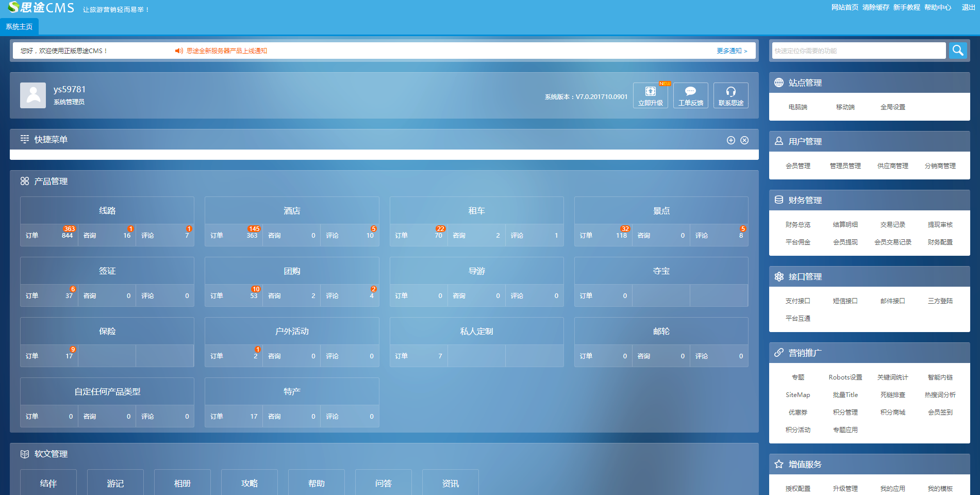Click the quick function search field
This screenshot has width=980, height=495.
click(x=858, y=51)
